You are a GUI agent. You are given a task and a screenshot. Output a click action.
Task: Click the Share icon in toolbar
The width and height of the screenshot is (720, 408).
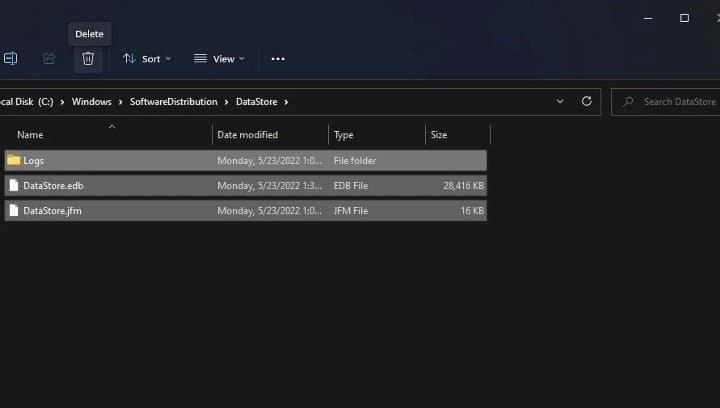49,58
